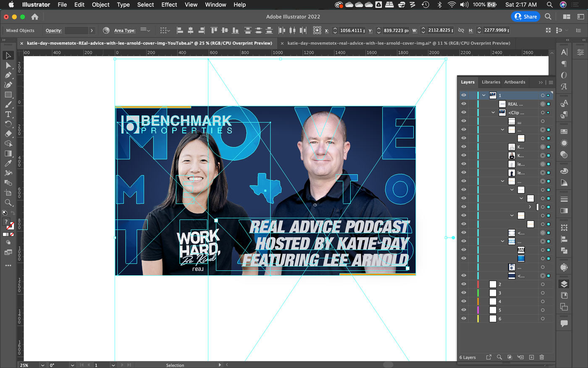Screen dimensions: 588x368
Task: Open Comments panel icon in dock
Action: pos(564,323)
